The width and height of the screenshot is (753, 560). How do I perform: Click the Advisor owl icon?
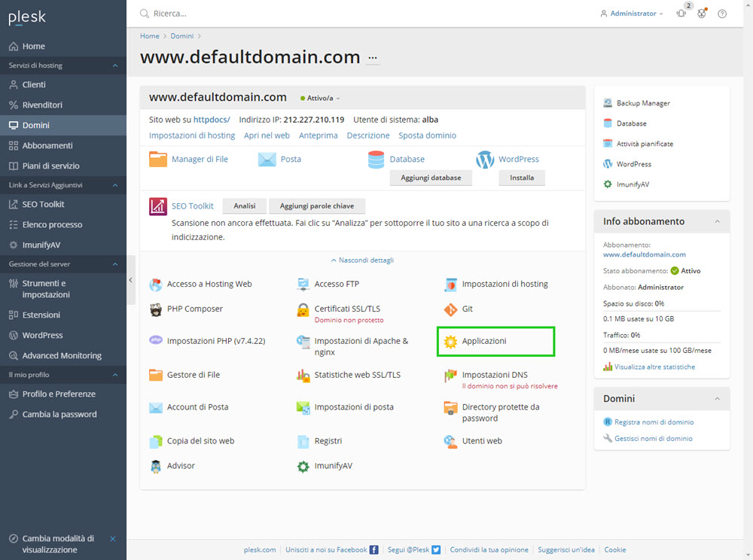click(156, 467)
